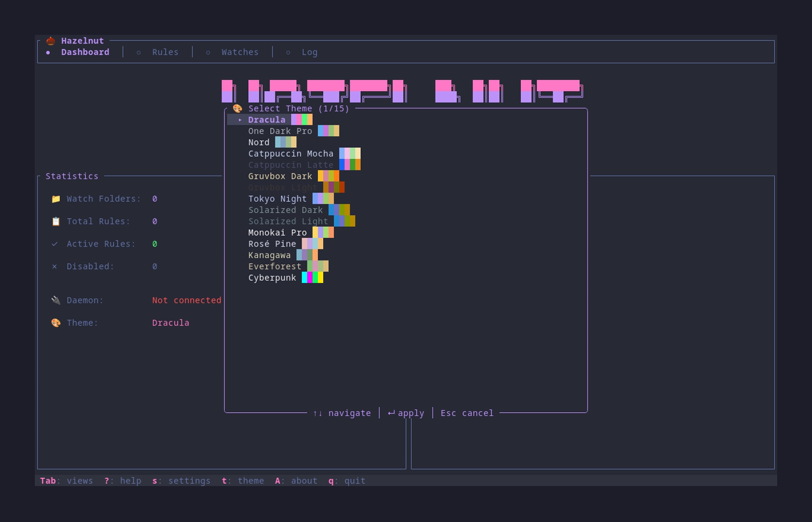Viewport: 812px width, 522px height.
Task: Switch to the Rules tab
Action: click(x=165, y=52)
